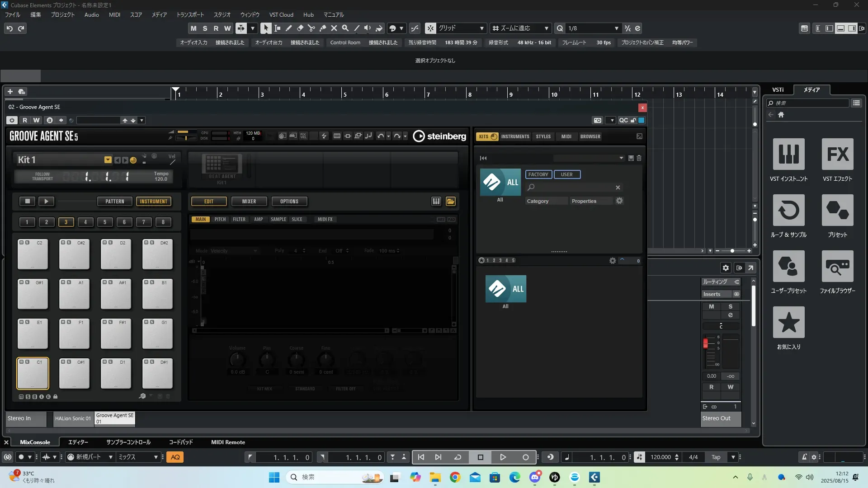868x488 pixels.
Task: Select the Glue tool
Action: tap(322, 28)
